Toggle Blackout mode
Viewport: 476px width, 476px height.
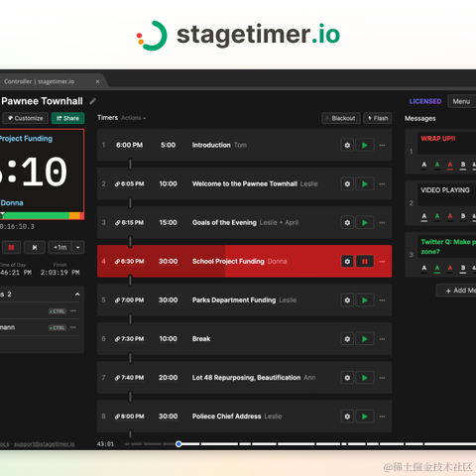340,118
